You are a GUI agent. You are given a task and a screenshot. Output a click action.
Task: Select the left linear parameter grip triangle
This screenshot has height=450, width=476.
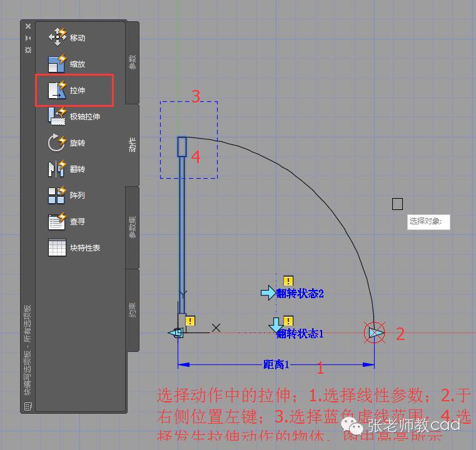pyautogui.click(x=176, y=332)
